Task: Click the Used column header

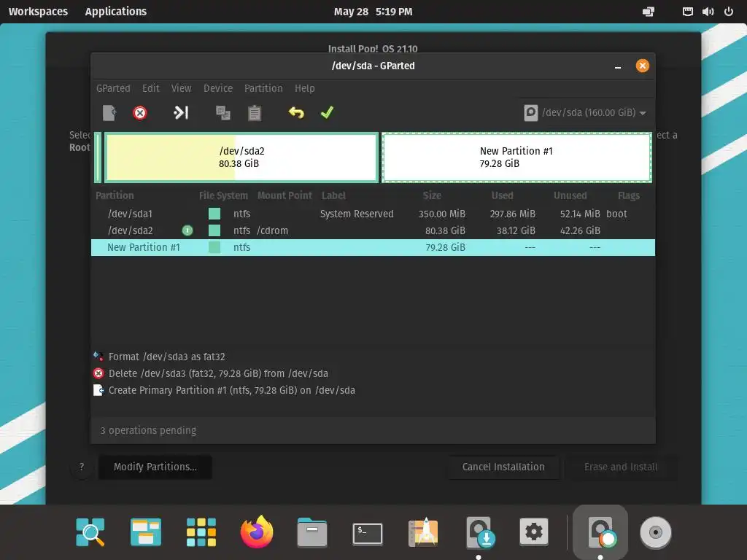Action: pos(502,195)
